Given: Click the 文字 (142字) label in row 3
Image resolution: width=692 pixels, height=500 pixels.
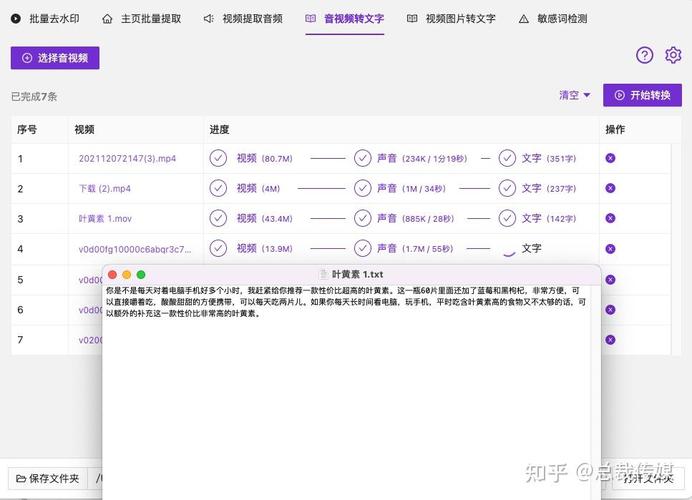Looking at the screenshot, I should click(549, 218).
